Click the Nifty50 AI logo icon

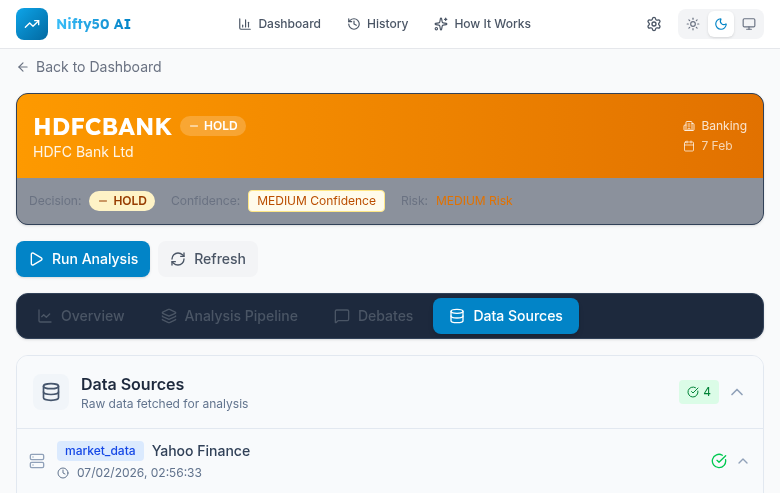[32, 24]
